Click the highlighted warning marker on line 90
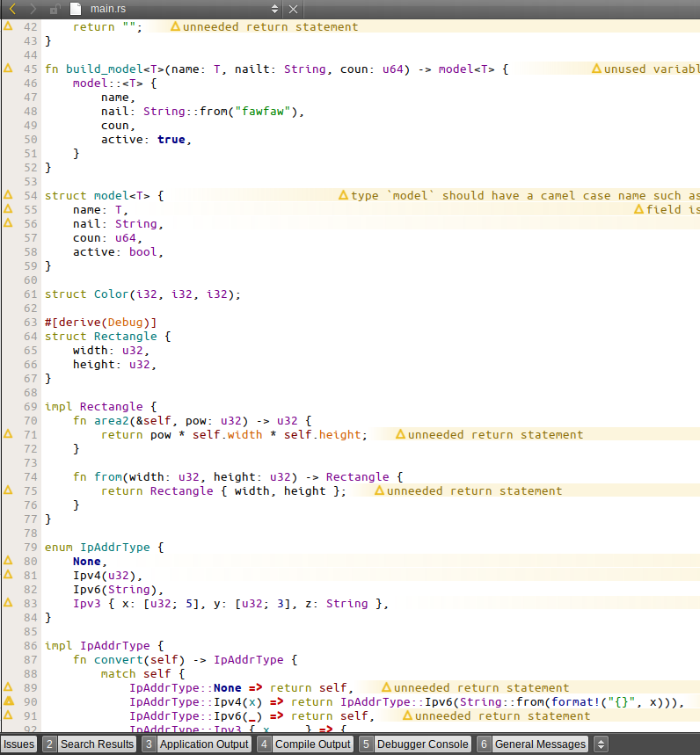700x755 pixels. coord(8,701)
